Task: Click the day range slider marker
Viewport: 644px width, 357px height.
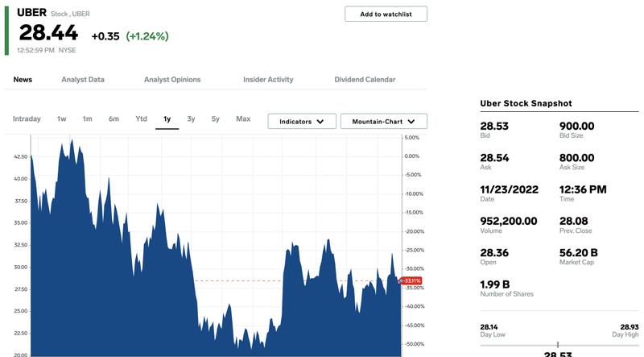Action: tap(557, 344)
